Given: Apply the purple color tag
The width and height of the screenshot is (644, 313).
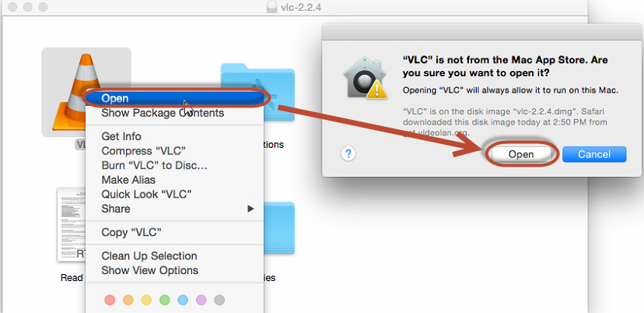Looking at the screenshot, I should click(x=201, y=300).
